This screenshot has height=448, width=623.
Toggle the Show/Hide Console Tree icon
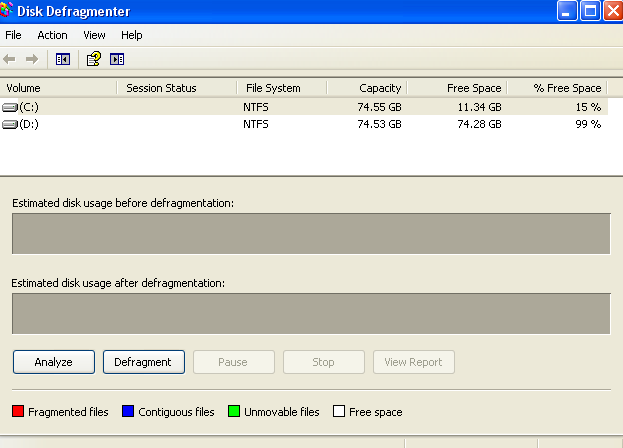click(63, 60)
